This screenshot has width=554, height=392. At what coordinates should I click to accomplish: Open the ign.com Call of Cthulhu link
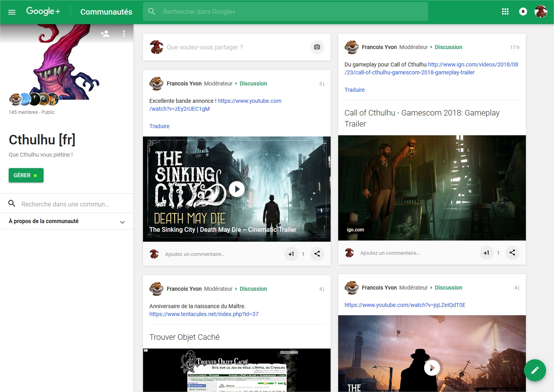coord(431,68)
